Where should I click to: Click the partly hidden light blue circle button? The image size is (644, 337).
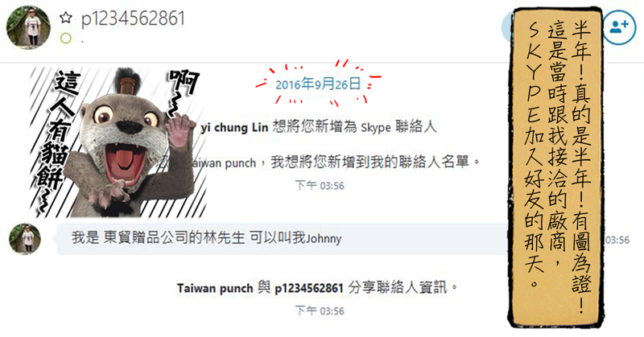click(506, 27)
